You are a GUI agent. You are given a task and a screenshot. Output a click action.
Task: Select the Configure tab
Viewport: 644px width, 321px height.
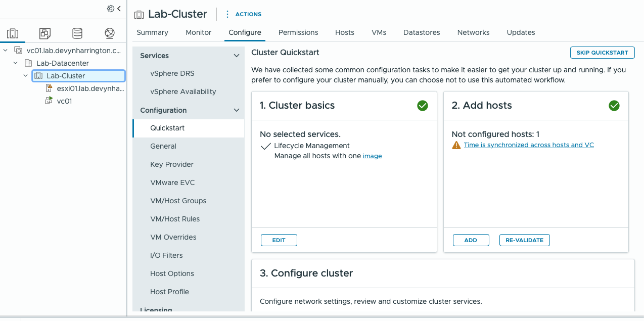tap(245, 32)
